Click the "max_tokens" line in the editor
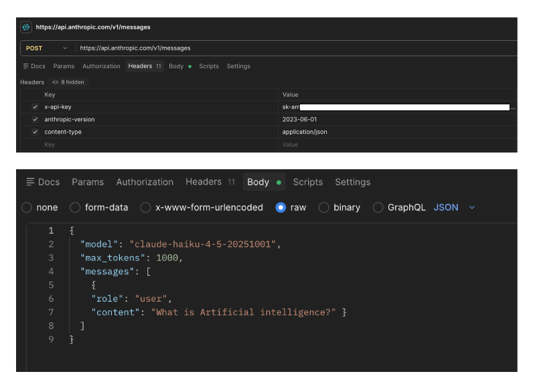The width and height of the screenshot is (535, 392). [131, 258]
